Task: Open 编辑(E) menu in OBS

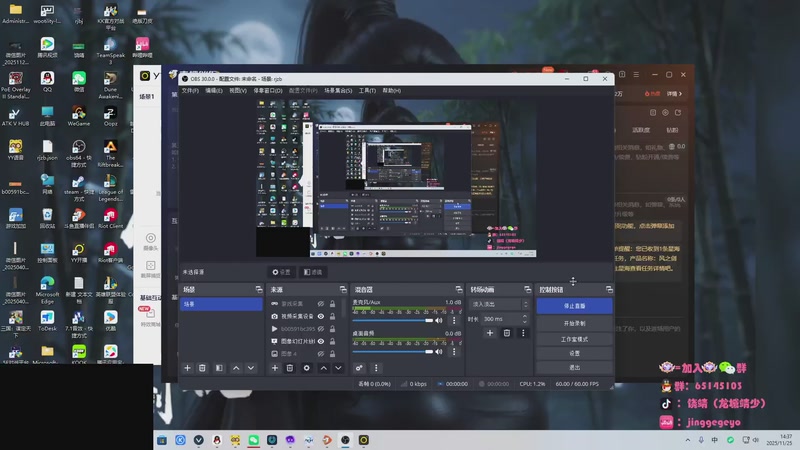Action: (214, 90)
